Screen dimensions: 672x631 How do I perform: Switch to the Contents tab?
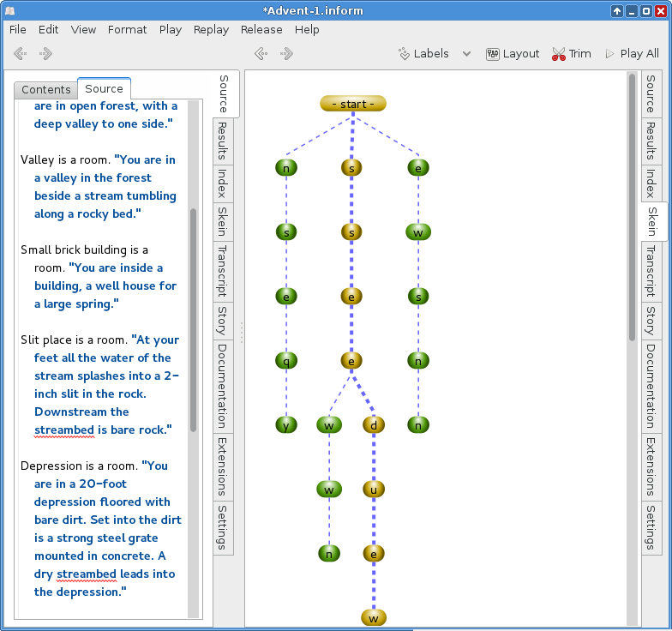tap(46, 89)
